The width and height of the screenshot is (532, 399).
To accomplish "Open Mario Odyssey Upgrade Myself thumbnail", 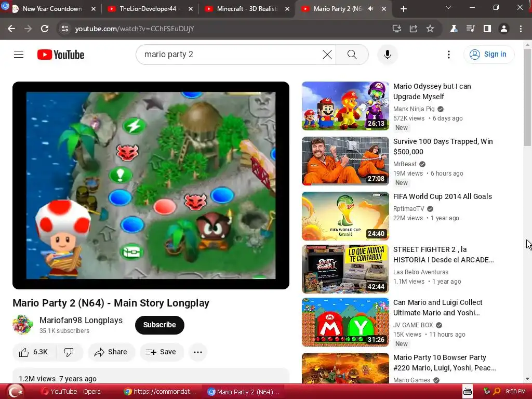I will [345, 106].
